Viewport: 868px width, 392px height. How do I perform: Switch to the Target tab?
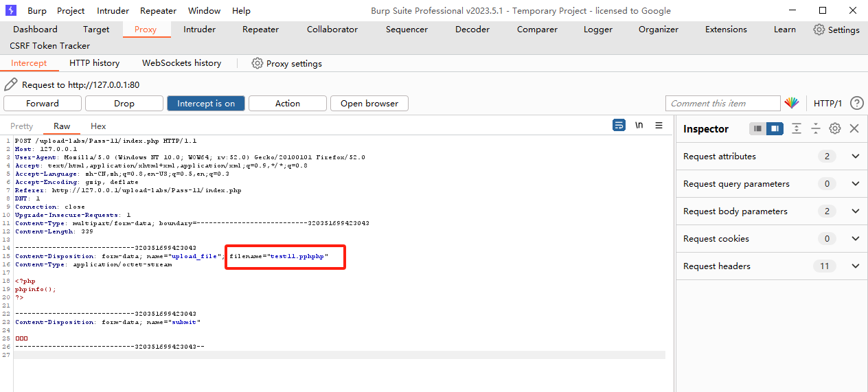coord(96,30)
